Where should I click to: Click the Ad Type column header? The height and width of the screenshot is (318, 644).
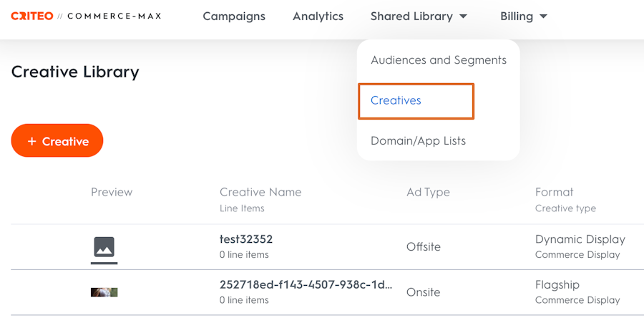pos(428,192)
